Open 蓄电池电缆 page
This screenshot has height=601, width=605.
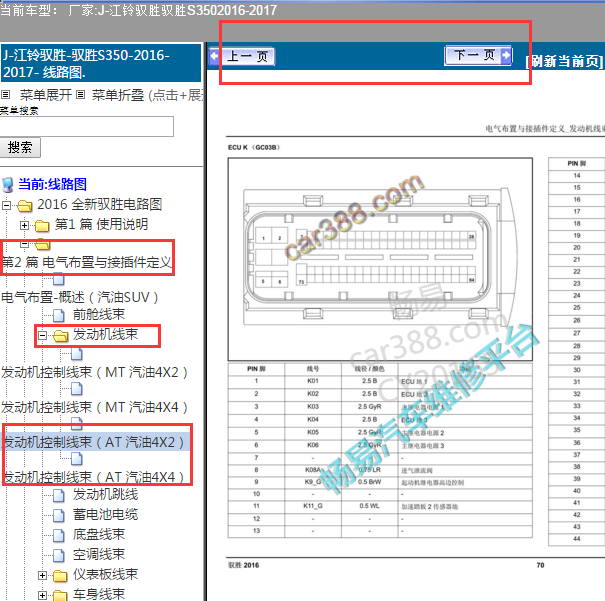(x=105, y=515)
